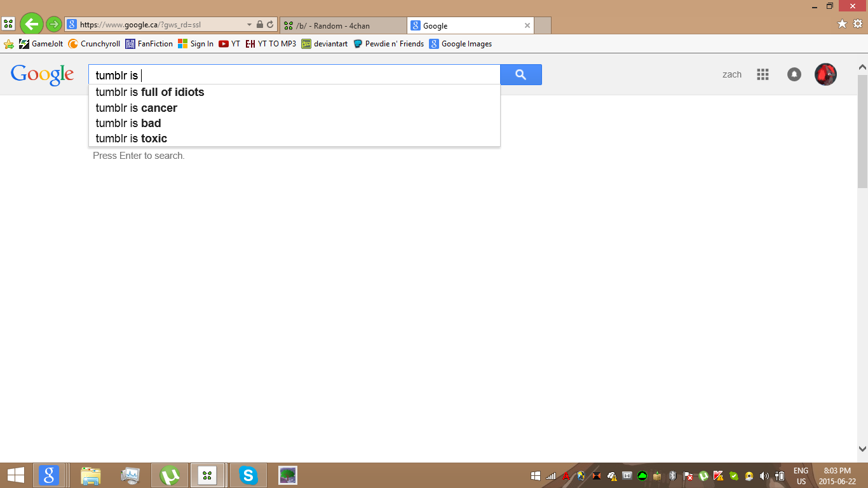Select suggestion "tumblr is full of idiots"
The height and width of the screenshot is (488, 868).
(150, 92)
